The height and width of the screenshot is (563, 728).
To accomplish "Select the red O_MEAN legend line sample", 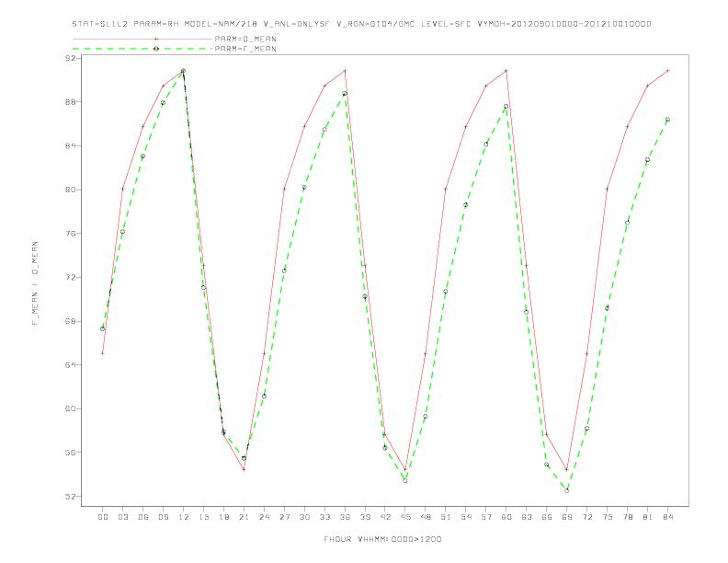I will 142,39.
